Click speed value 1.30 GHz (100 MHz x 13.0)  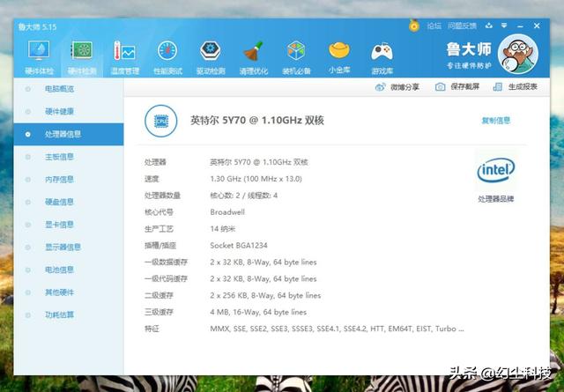tap(256, 179)
